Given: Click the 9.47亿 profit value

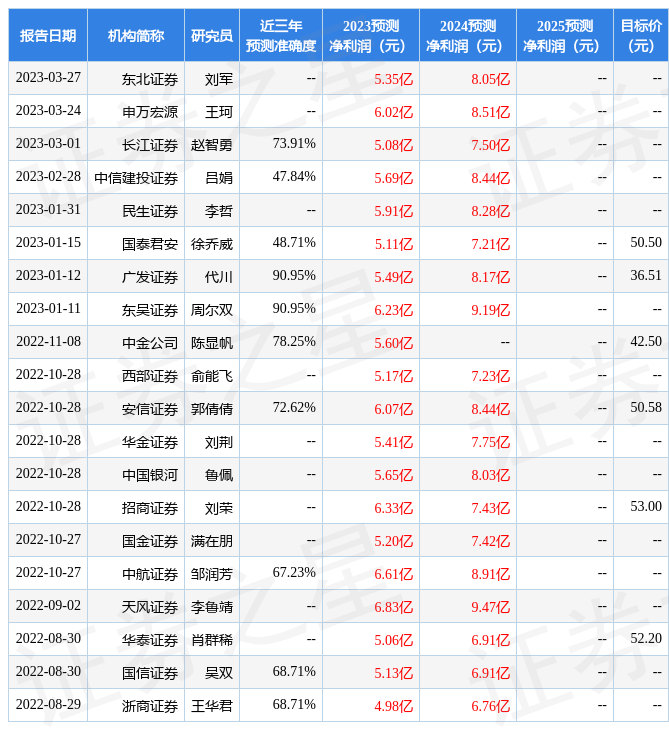Looking at the screenshot, I should [x=490, y=608].
